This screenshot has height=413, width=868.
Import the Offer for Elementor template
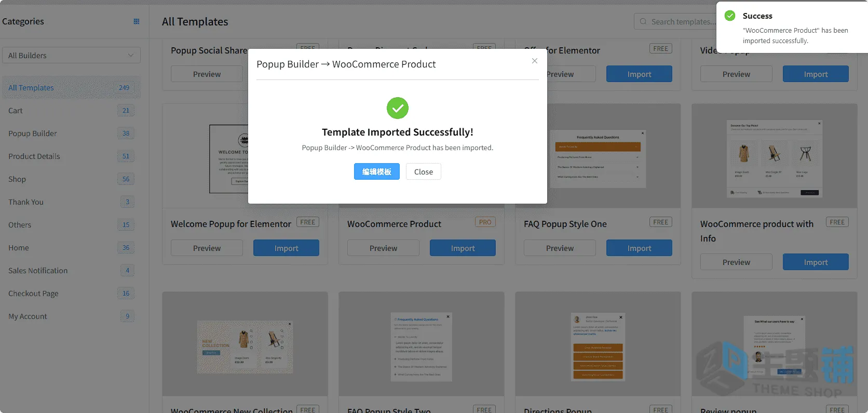(639, 74)
